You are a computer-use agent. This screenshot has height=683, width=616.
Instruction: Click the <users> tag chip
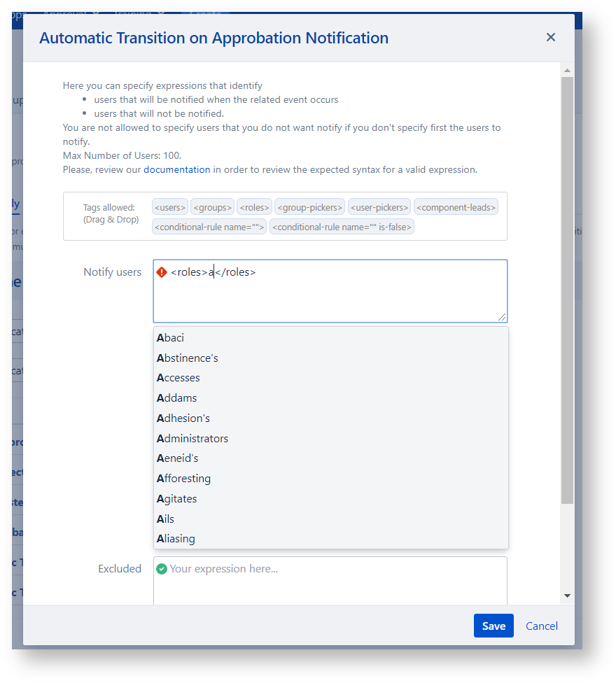pyautogui.click(x=170, y=207)
